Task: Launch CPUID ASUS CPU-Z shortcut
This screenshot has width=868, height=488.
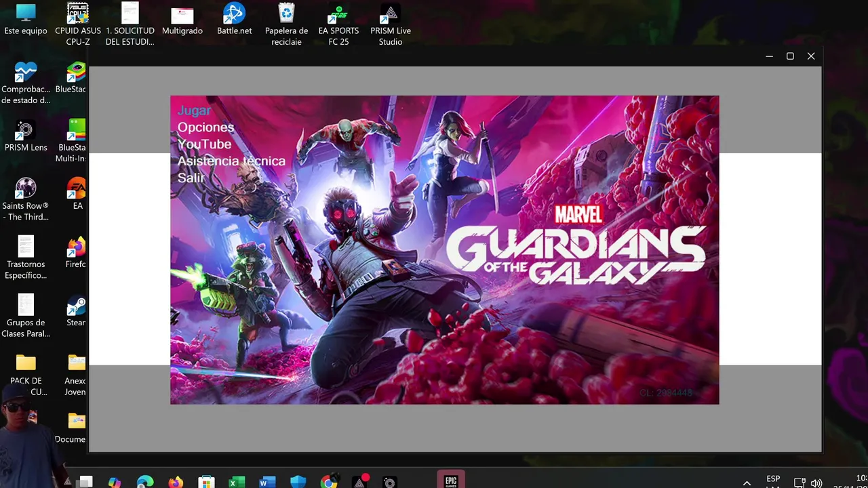Action: pos(78,24)
